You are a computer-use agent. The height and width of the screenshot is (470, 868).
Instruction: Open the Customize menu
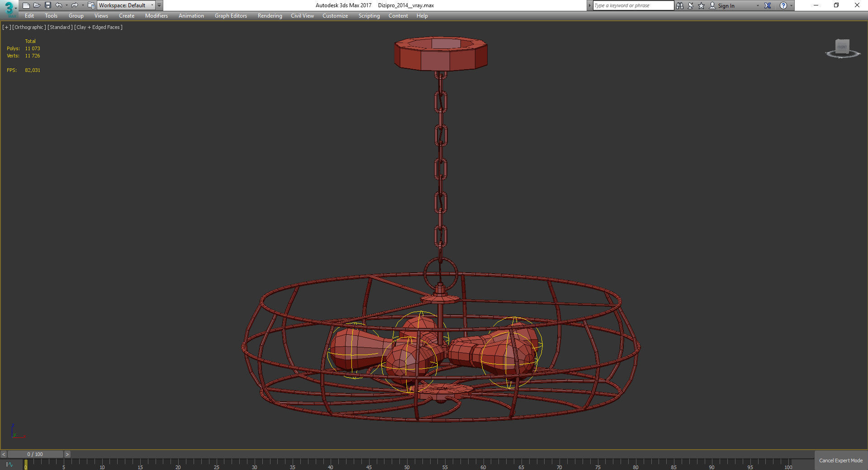(335, 16)
